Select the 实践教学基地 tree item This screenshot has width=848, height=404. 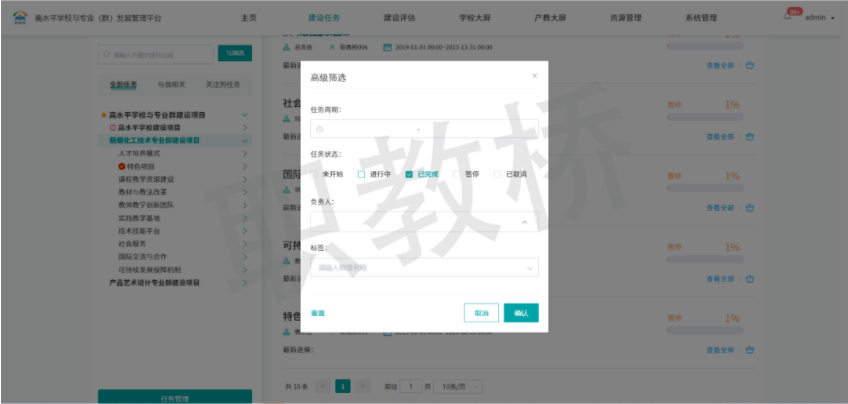(x=139, y=218)
